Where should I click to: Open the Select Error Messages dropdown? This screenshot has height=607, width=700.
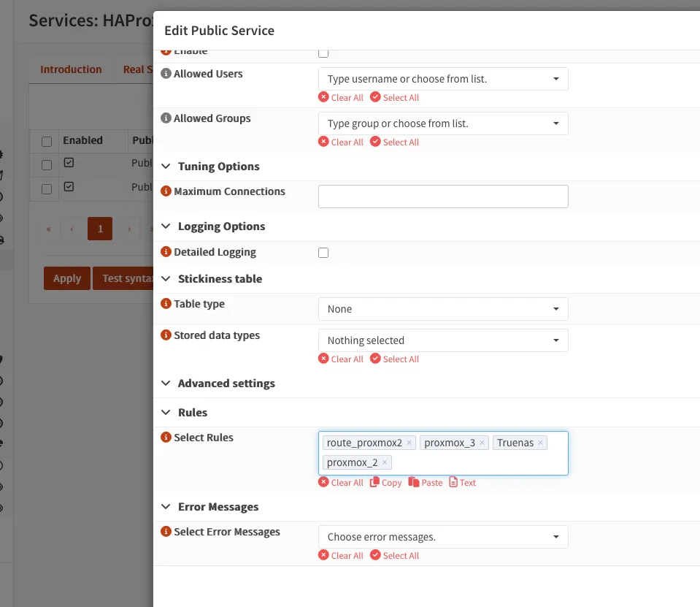pyautogui.click(x=443, y=537)
